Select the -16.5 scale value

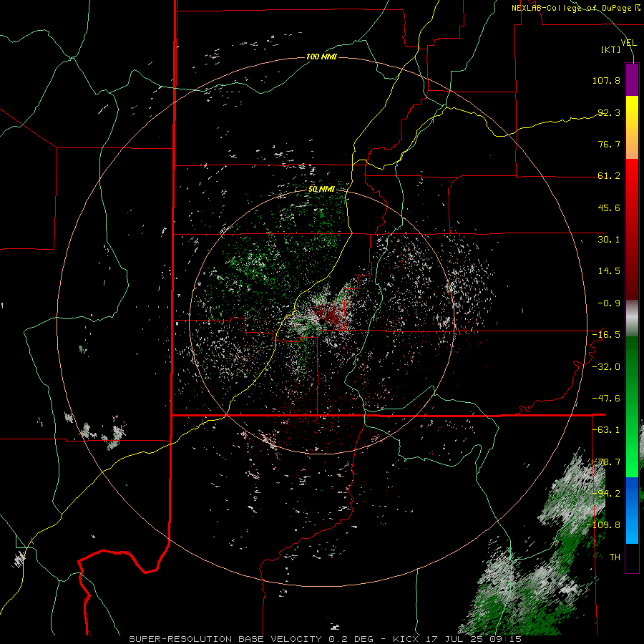606,335
